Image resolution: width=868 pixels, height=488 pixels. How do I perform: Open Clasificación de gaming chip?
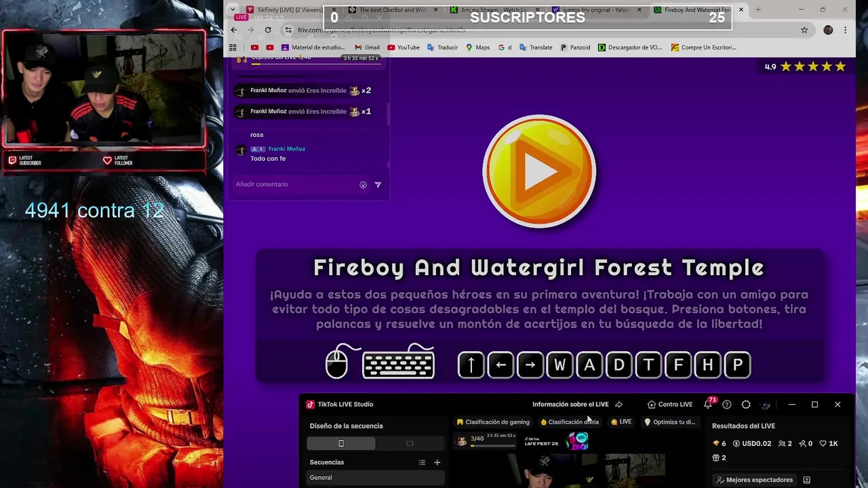point(493,422)
